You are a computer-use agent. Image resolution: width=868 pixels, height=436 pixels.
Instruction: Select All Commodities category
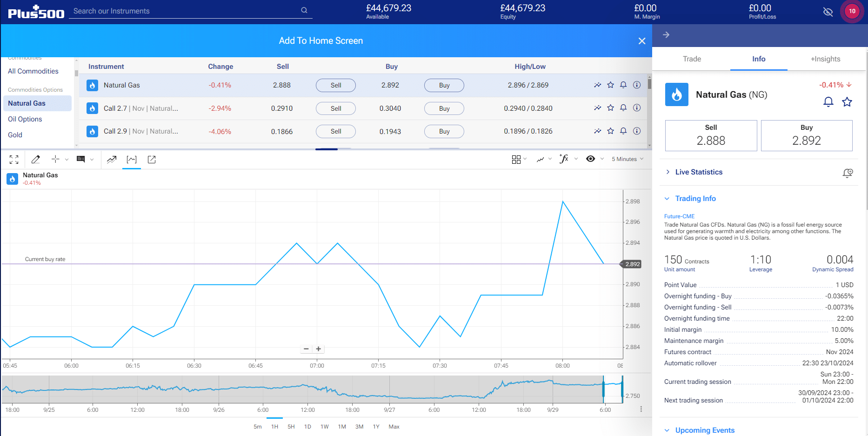pyautogui.click(x=33, y=71)
